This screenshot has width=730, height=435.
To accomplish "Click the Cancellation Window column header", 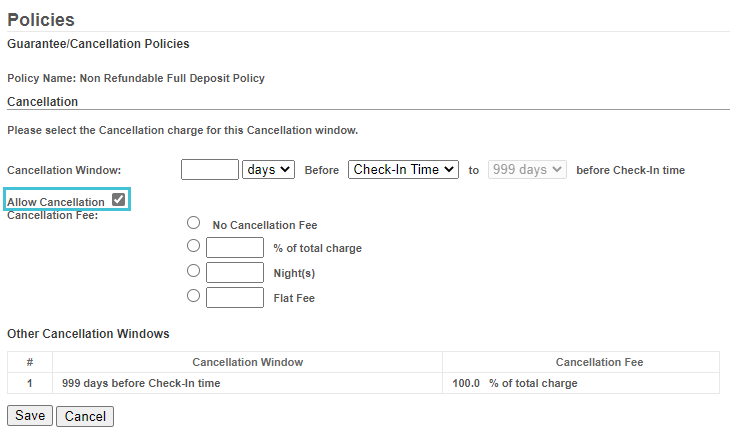I will tap(248, 362).
